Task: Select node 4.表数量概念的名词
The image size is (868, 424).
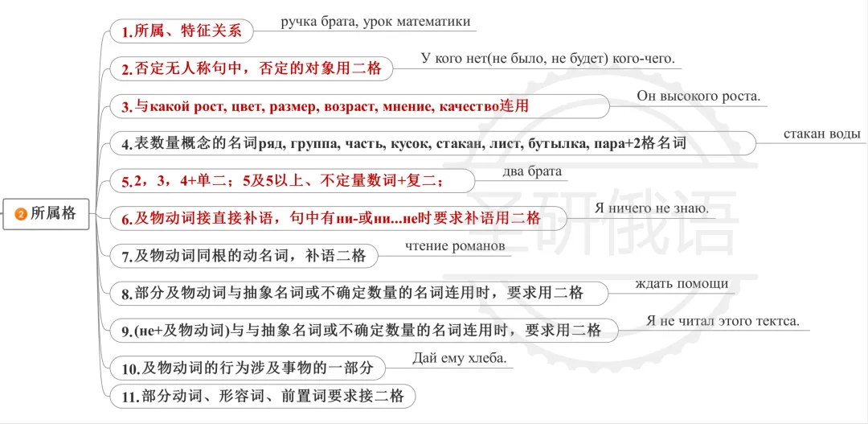Action: (x=433, y=143)
